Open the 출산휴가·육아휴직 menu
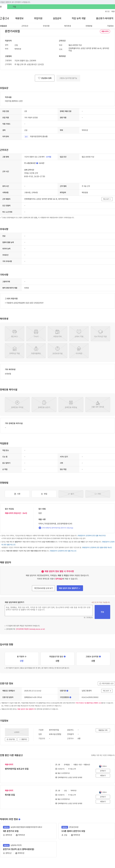115x868 pixels. [104, 18]
